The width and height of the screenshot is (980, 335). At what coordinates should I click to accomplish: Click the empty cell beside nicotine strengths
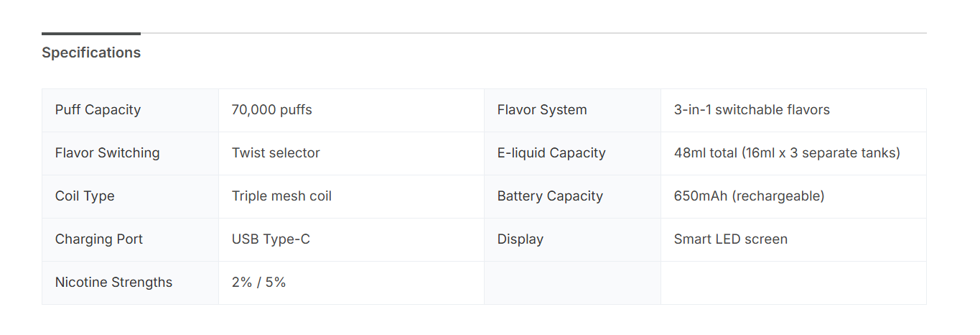[572, 283]
